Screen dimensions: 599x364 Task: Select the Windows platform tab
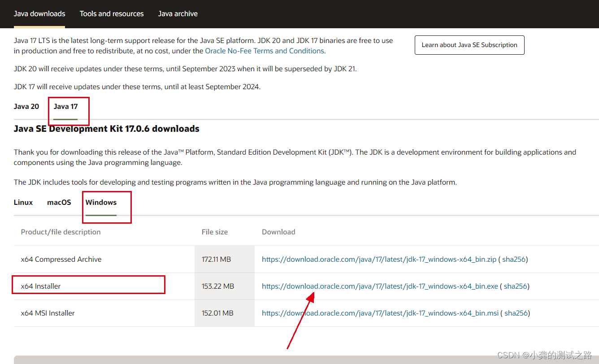[101, 203]
